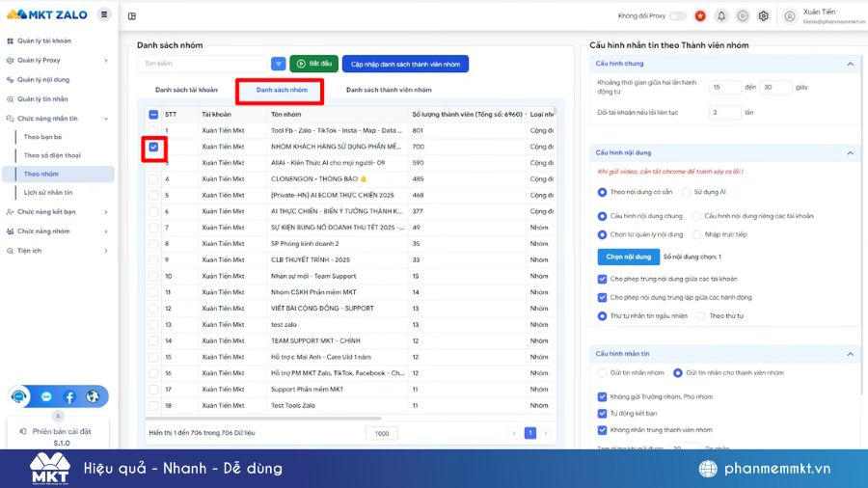868x488 pixels.
Task: Expand Tiện ích in sidebar
Action: point(106,251)
